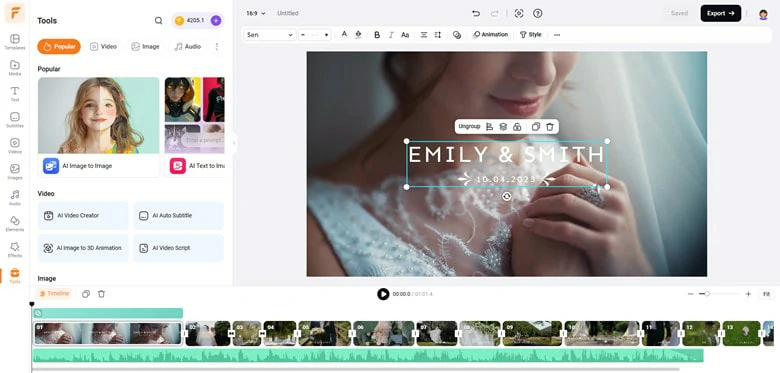Open layer order in floating toolbar
The width and height of the screenshot is (780, 373).
pos(503,127)
